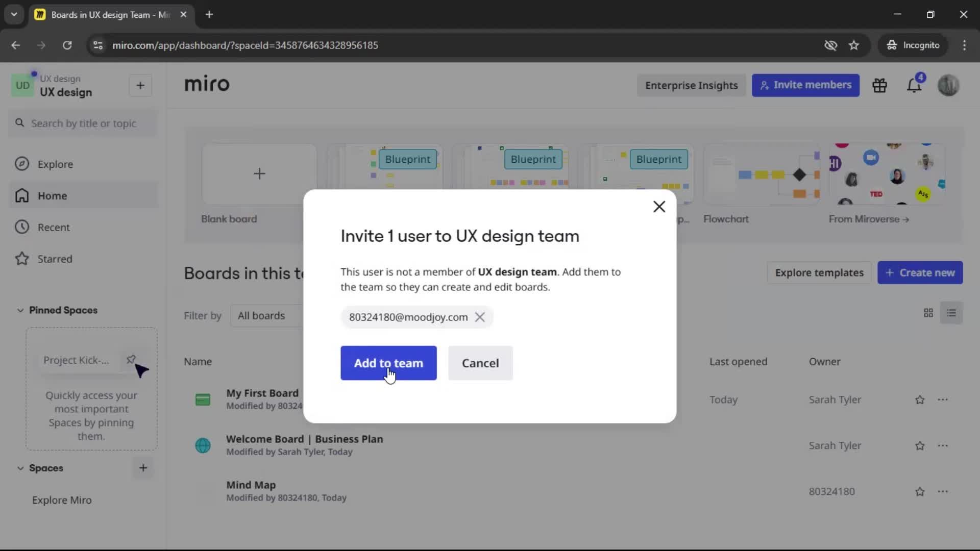Switch to grid view
The width and height of the screenshot is (980, 551).
[928, 313]
